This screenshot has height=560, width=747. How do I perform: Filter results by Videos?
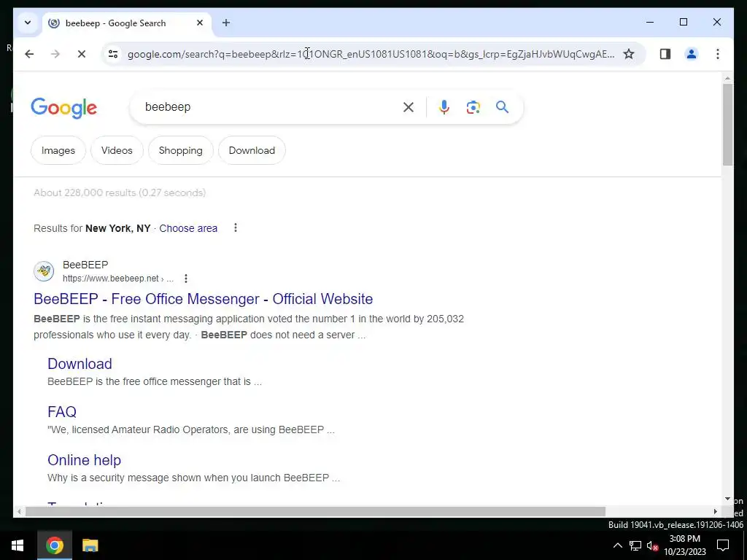(117, 150)
